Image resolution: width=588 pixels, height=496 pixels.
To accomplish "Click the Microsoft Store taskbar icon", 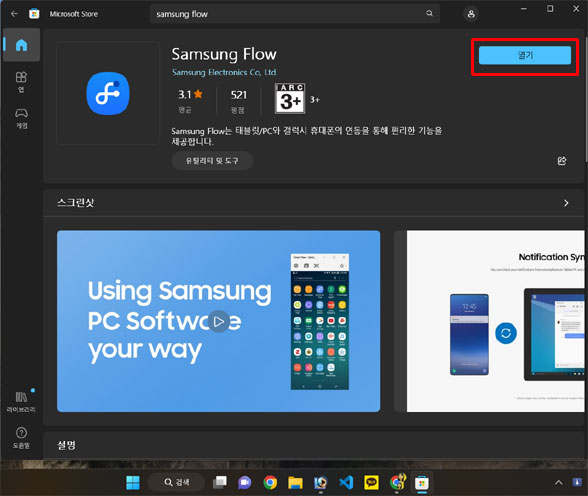I will click(x=422, y=483).
